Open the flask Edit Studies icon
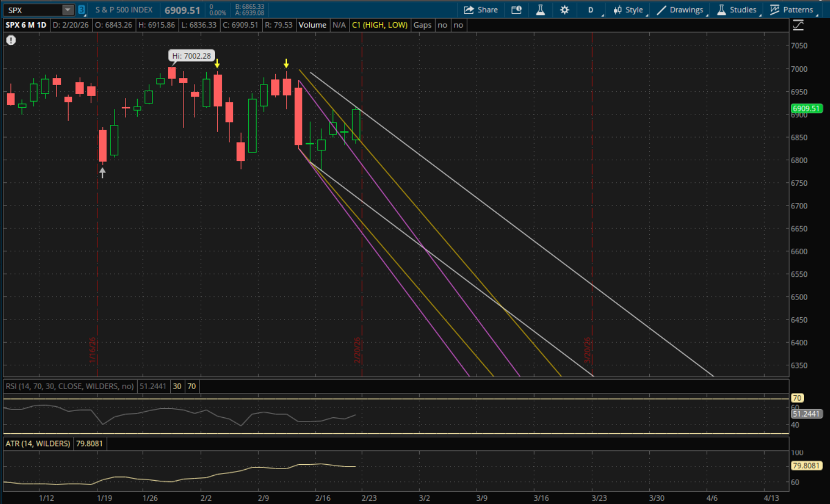Image resolution: width=830 pixels, height=504 pixels. click(x=540, y=10)
